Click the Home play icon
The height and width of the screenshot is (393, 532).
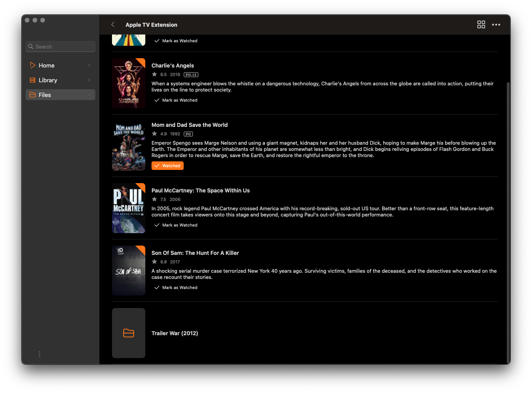pyautogui.click(x=33, y=65)
